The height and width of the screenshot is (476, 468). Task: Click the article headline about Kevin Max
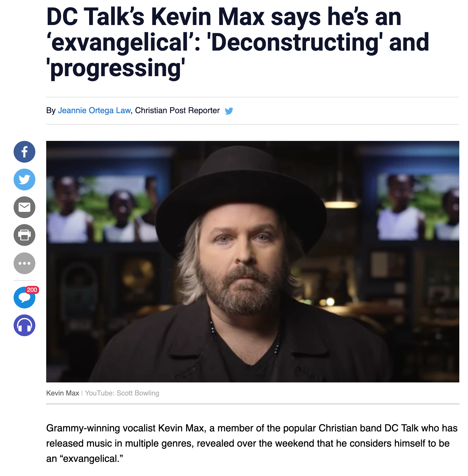click(238, 43)
